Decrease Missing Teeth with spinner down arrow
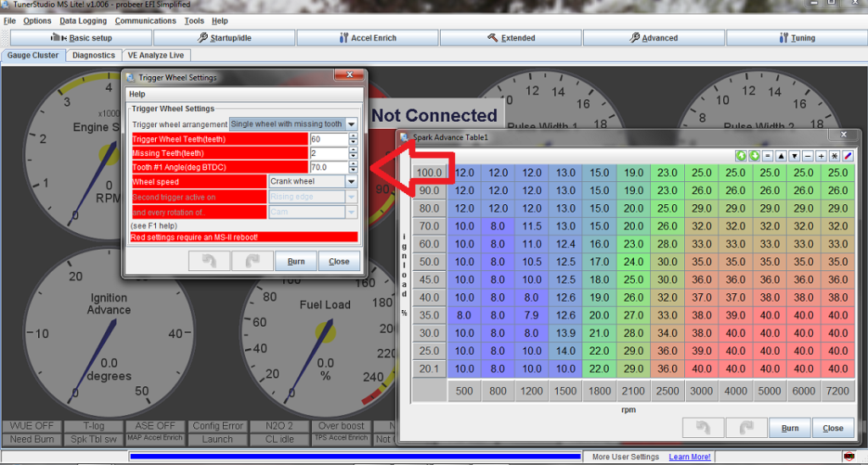 point(353,156)
